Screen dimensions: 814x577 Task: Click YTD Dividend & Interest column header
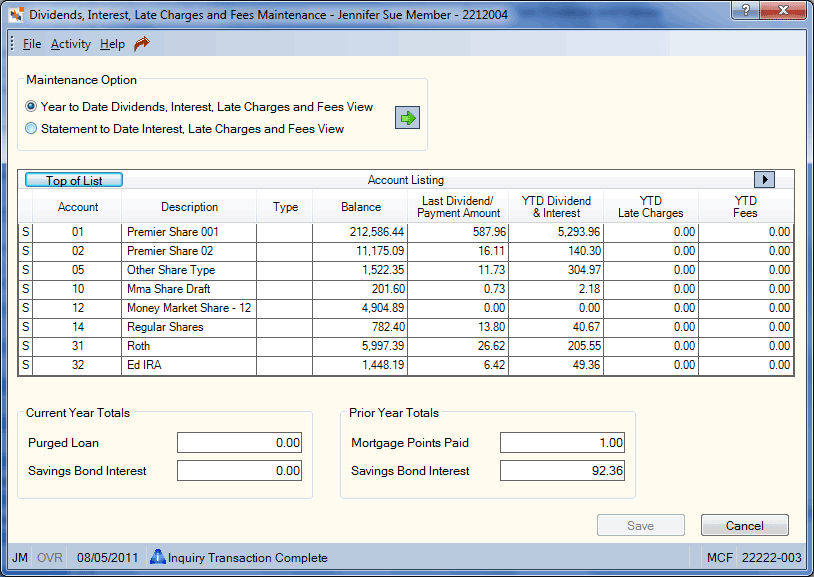click(x=556, y=207)
